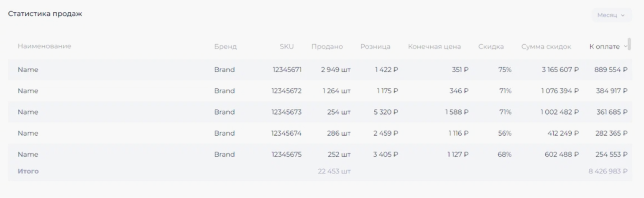
Task: Click the Бренд column header
Action: 225,46
